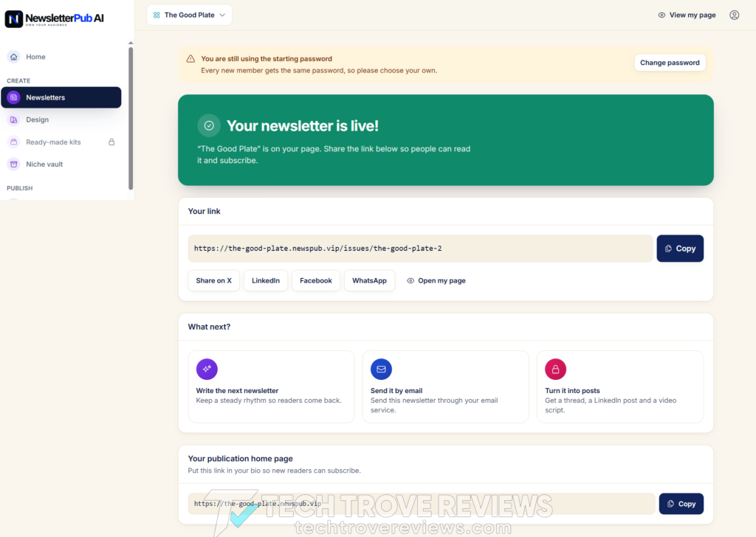Open the user account profile icon

[x=735, y=15]
